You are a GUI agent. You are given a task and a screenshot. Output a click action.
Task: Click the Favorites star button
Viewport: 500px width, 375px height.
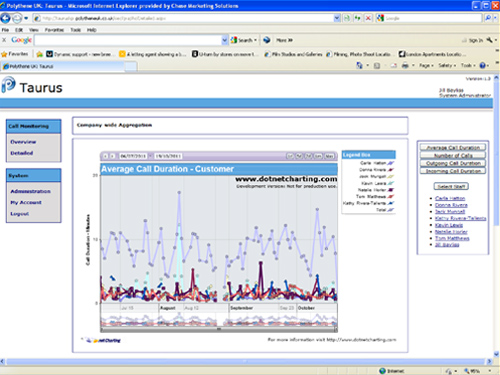15,54
